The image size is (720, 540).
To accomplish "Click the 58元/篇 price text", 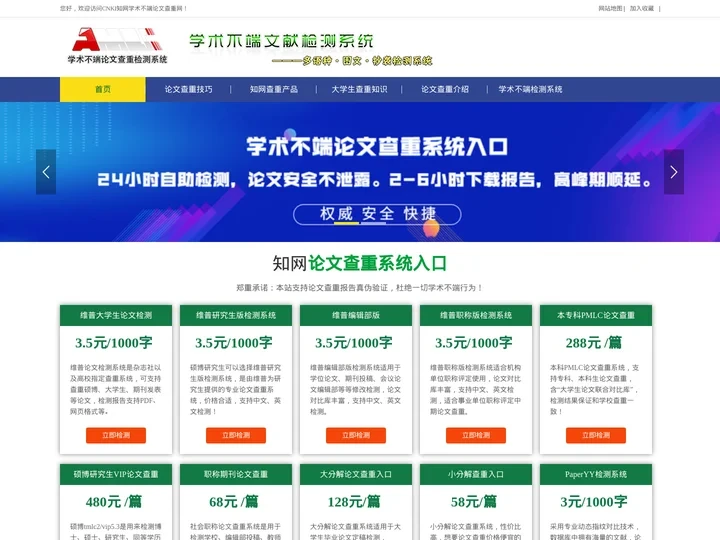I will (x=474, y=501).
